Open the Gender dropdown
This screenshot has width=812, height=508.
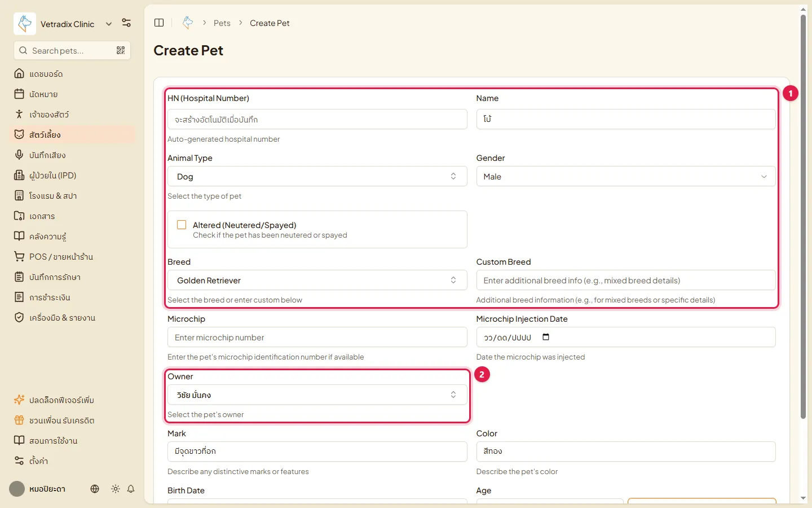coord(626,176)
